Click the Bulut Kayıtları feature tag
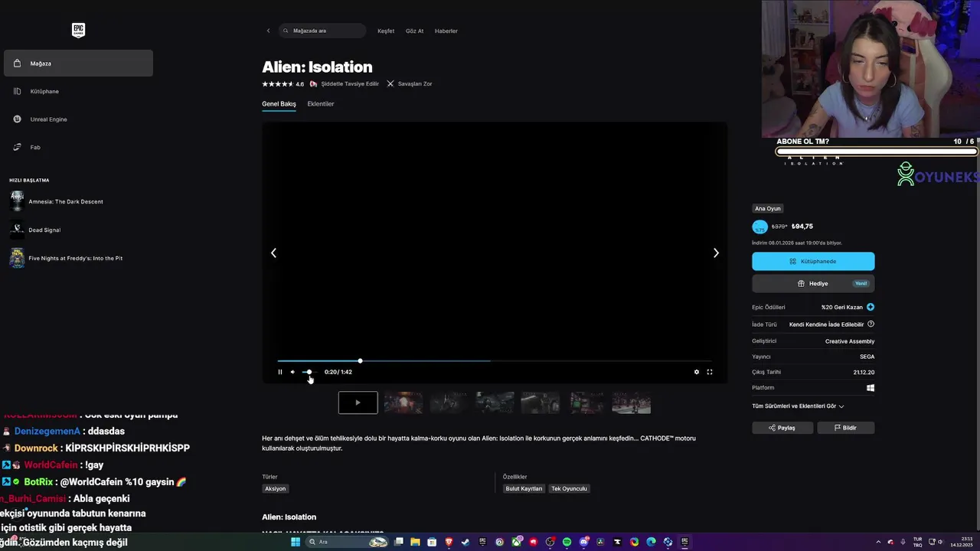 pos(524,488)
